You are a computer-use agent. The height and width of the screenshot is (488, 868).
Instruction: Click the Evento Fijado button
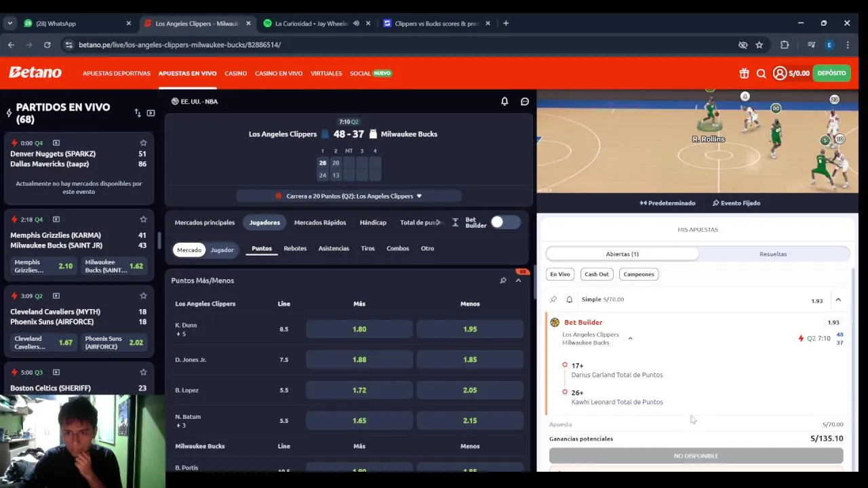point(736,203)
